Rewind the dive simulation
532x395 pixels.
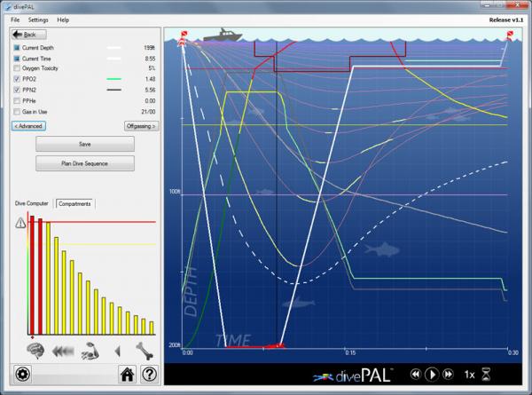coord(414,375)
